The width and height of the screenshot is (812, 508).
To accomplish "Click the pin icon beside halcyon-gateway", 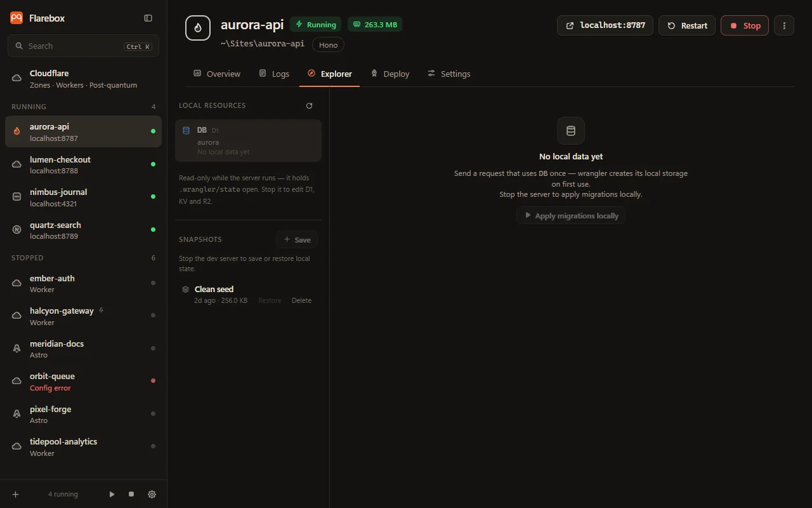I will (x=101, y=311).
